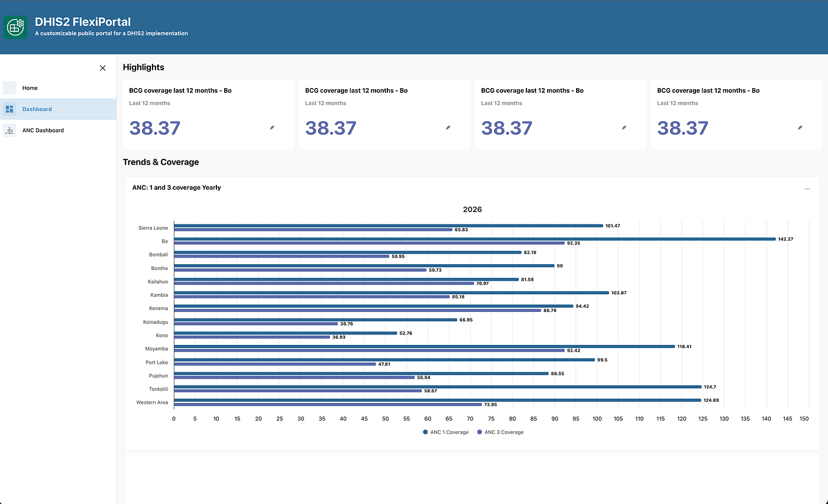This screenshot has height=504, width=828.
Task: Click the pencil icon on the leftmost BCG card
Action: pyautogui.click(x=272, y=128)
